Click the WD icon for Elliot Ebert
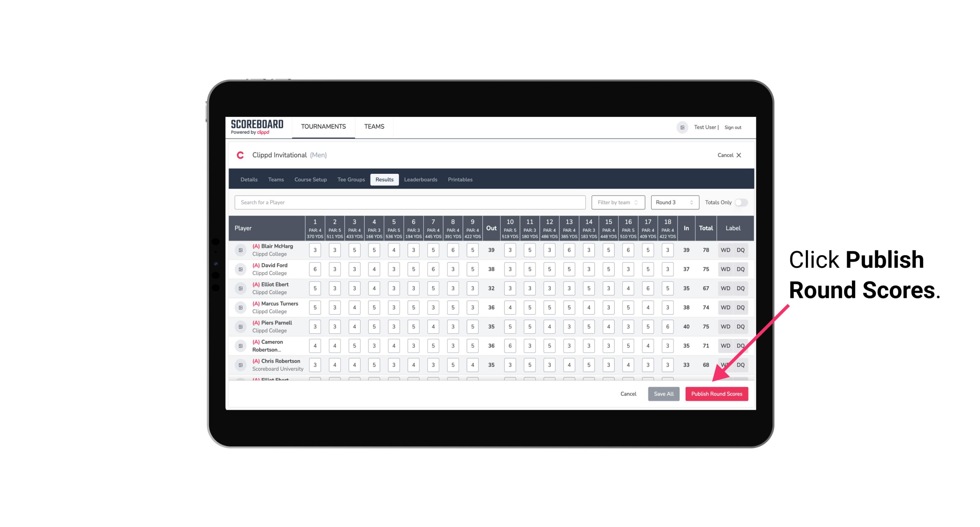The width and height of the screenshot is (980, 527). [725, 288]
